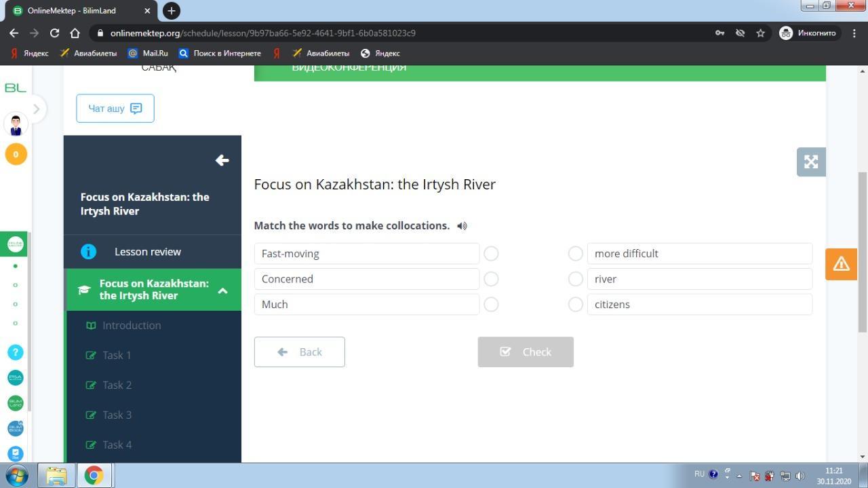Click the Much word box

tap(367, 304)
